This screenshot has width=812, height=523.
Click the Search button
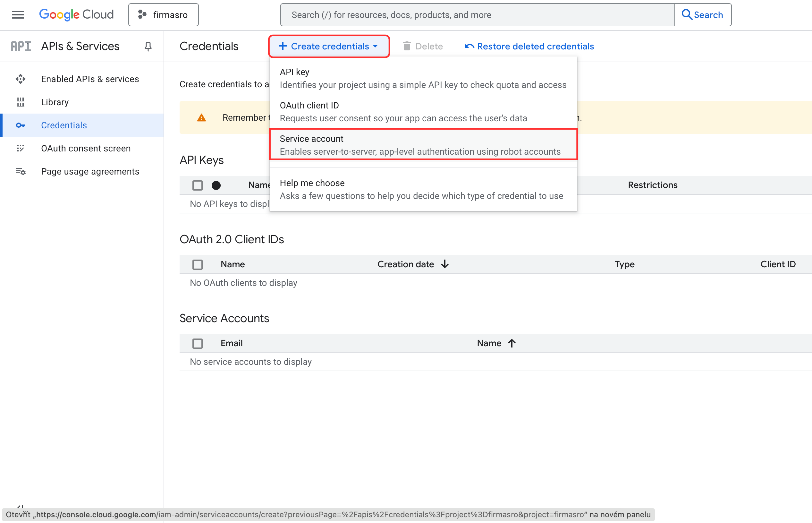point(703,15)
